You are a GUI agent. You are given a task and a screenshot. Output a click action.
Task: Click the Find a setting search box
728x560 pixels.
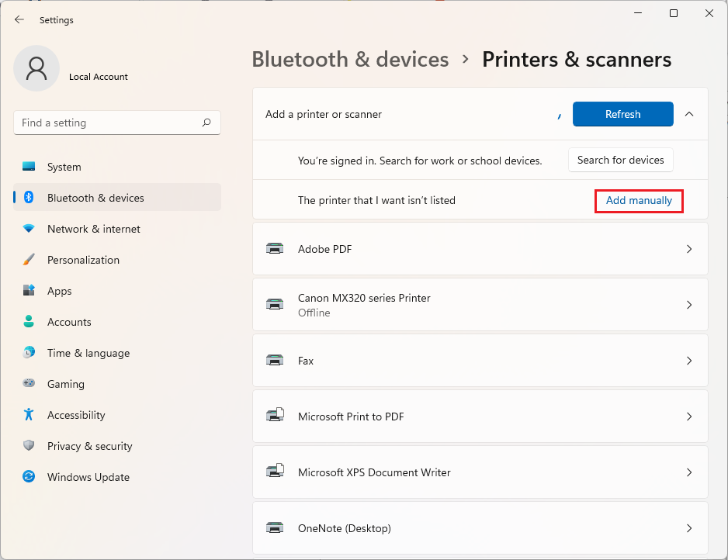point(107,123)
